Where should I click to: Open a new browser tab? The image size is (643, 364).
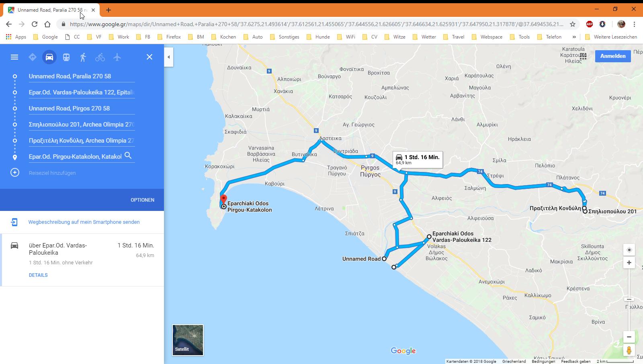point(109,10)
